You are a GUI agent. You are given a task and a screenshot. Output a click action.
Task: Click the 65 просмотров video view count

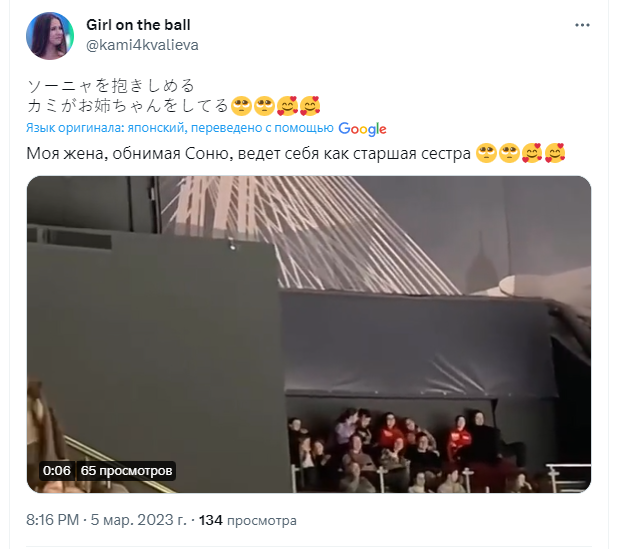coord(126,471)
